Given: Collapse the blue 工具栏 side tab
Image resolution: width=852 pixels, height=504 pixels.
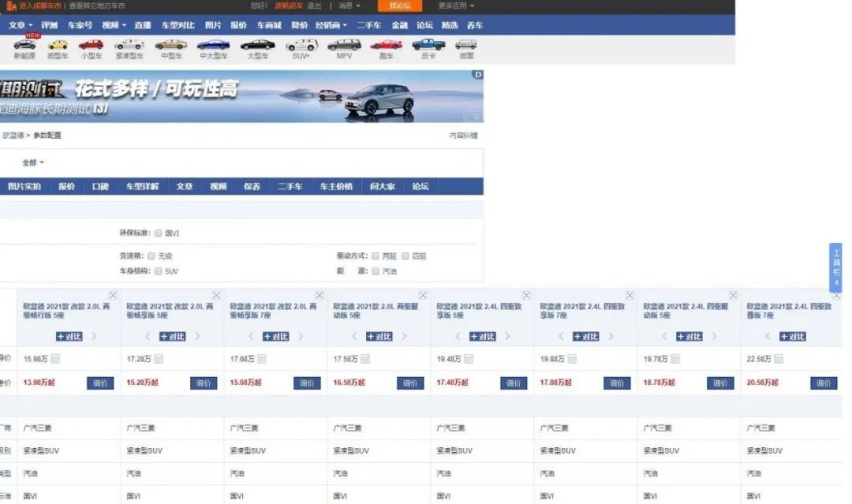Looking at the screenshot, I should tap(836, 268).
